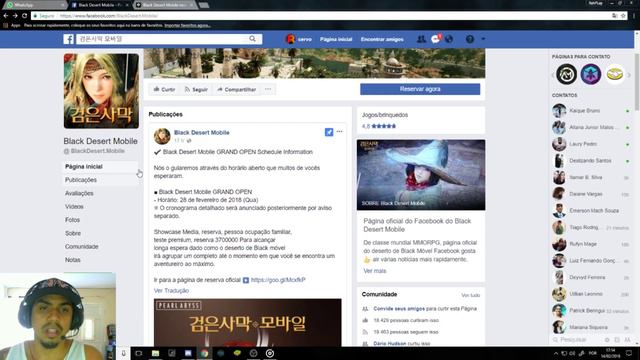Open the first black circular suggested page icon
The width and height of the screenshot is (640, 360).
click(x=567, y=74)
